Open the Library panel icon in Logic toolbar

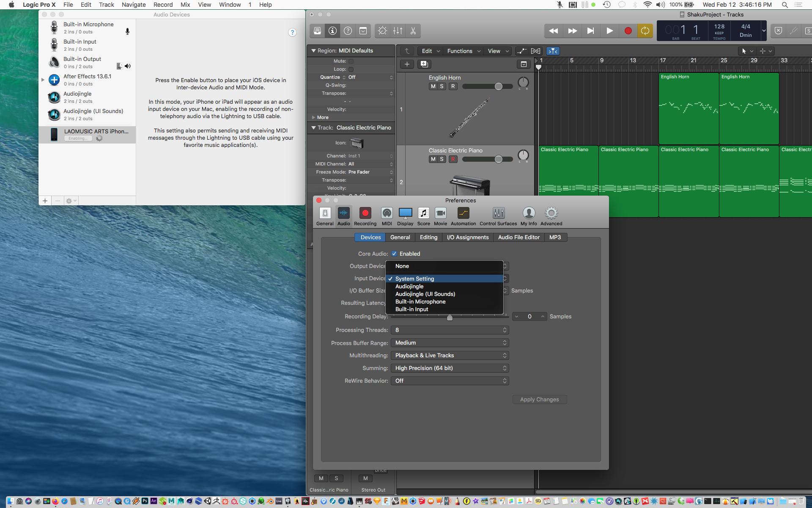[317, 30]
